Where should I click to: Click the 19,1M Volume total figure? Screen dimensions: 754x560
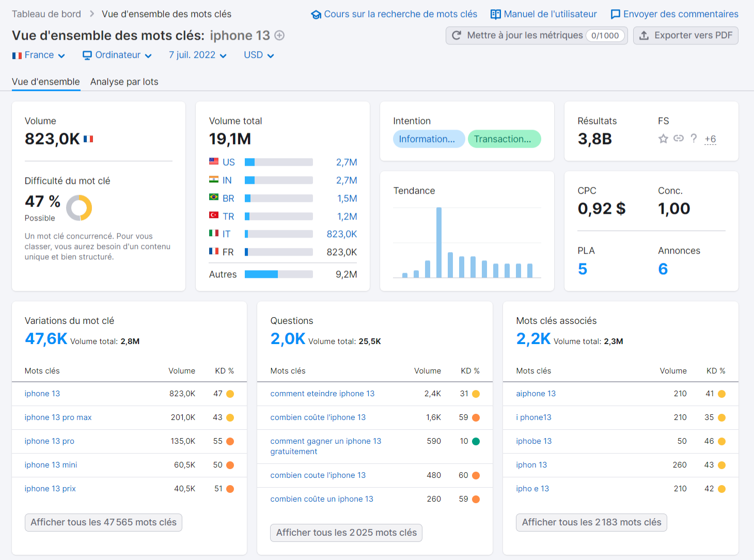(230, 139)
